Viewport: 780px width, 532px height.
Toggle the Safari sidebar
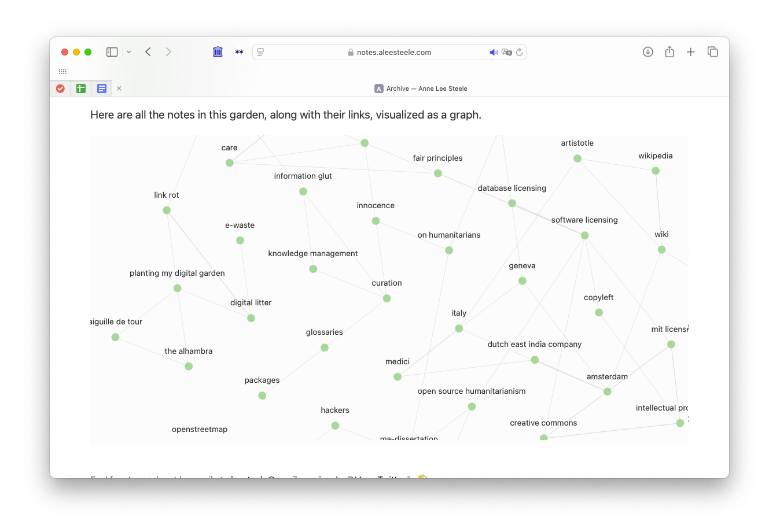click(x=112, y=52)
